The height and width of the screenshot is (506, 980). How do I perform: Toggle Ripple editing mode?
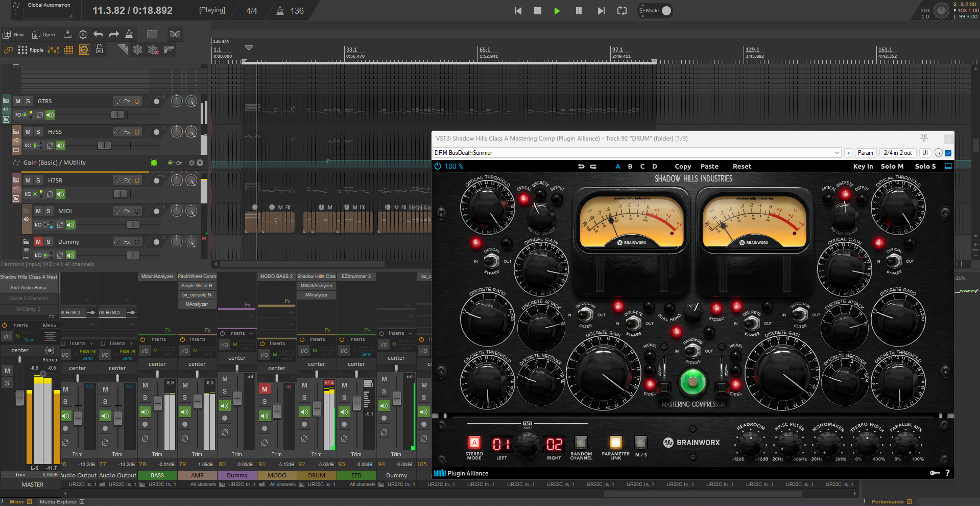(x=31, y=50)
